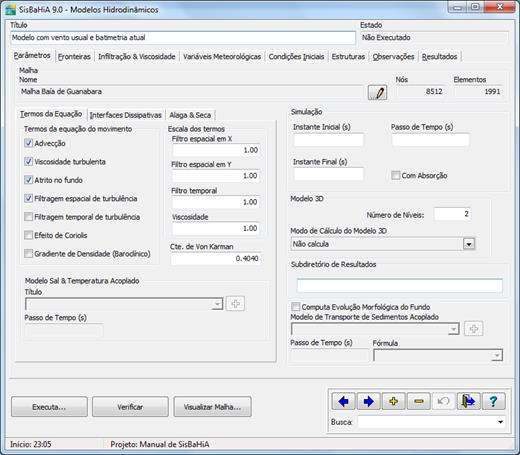
Task: Enable Efeito de Coriolis
Action: coord(29,235)
